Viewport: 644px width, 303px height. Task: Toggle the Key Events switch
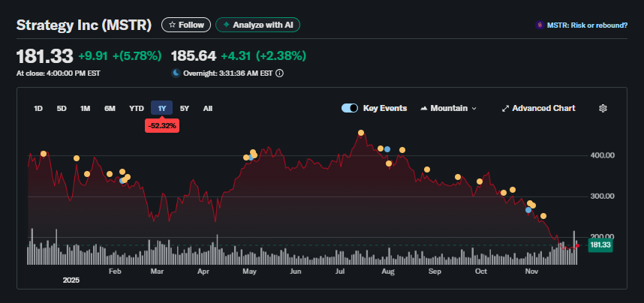[349, 108]
